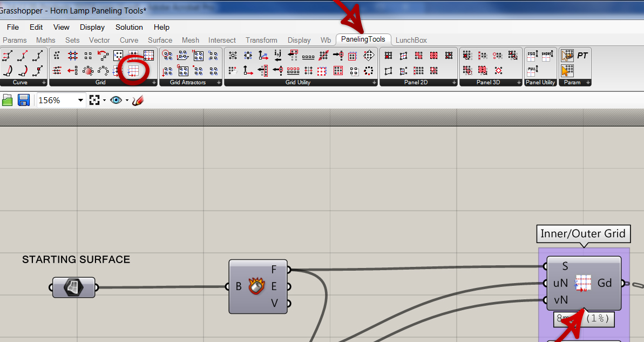The width and height of the screenshot is (644, 342).
Task: Click the arc of diamonds Grid icon
Action: click(x=103, y=71)
